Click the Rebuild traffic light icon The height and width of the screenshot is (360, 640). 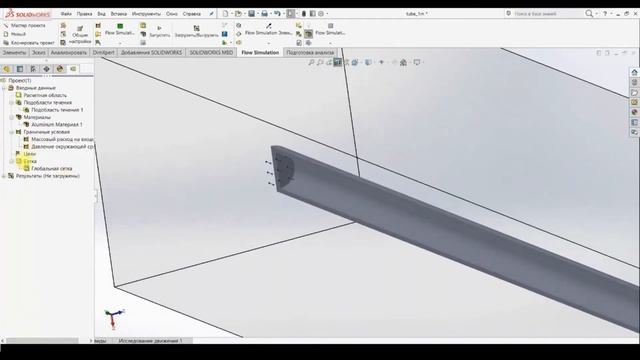(304, 14)
